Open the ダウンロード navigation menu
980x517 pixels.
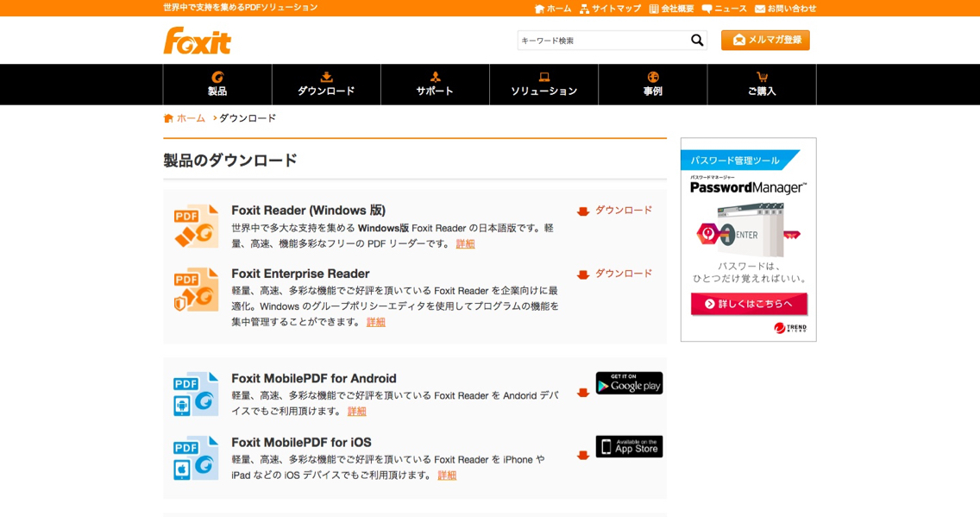tap(326, 85)
